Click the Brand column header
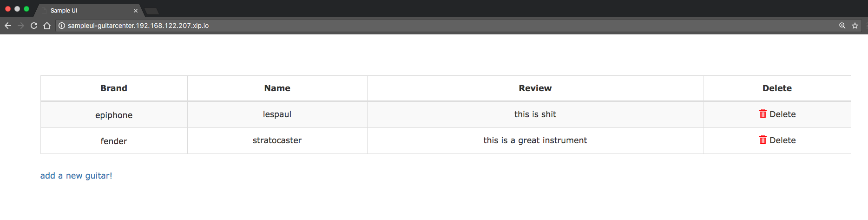Screen dimensions: 868x220 [x=114, y=88]
